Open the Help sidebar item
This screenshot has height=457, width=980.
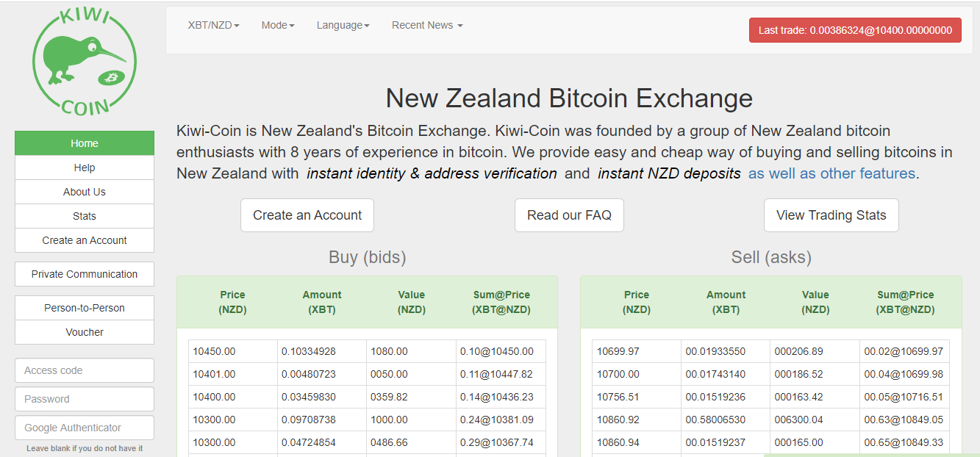(x=85, y=168)
